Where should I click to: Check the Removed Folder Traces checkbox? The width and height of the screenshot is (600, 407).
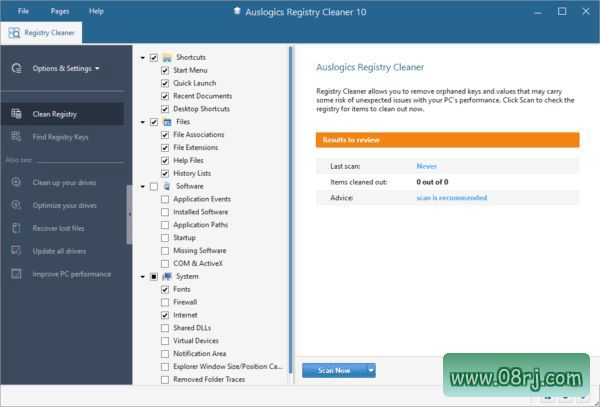(x=165, y=379)
